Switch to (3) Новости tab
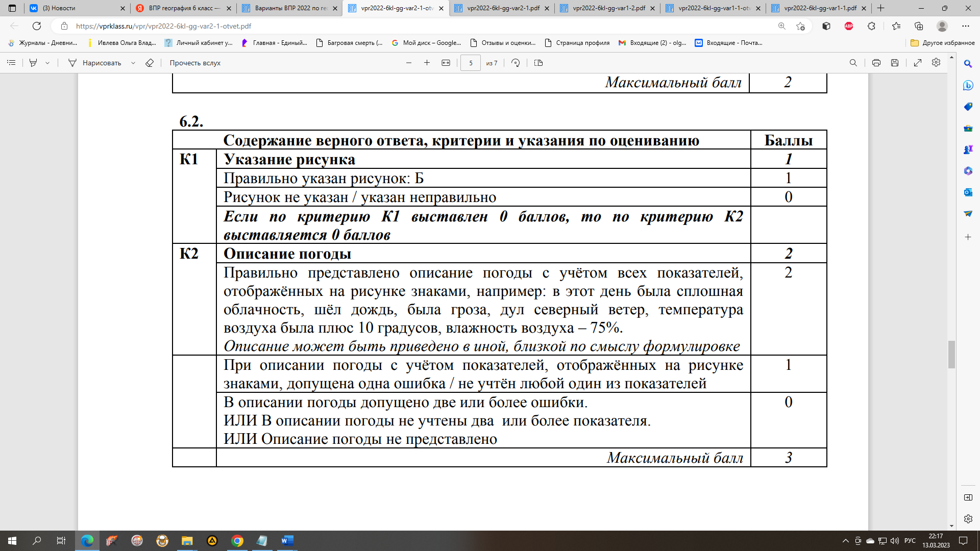This screenshot has width=980, height=551. [77, 8]
